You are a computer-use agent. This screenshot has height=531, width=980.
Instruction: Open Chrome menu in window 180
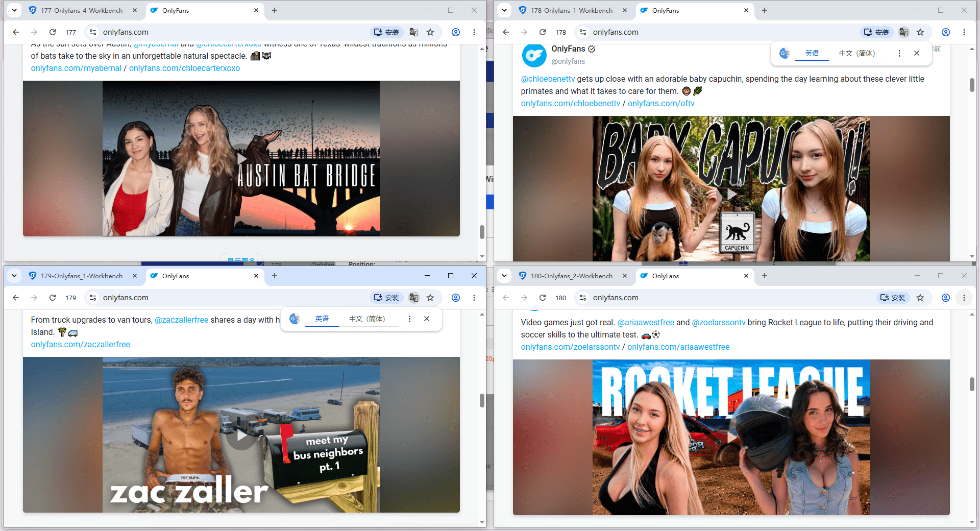964,298
